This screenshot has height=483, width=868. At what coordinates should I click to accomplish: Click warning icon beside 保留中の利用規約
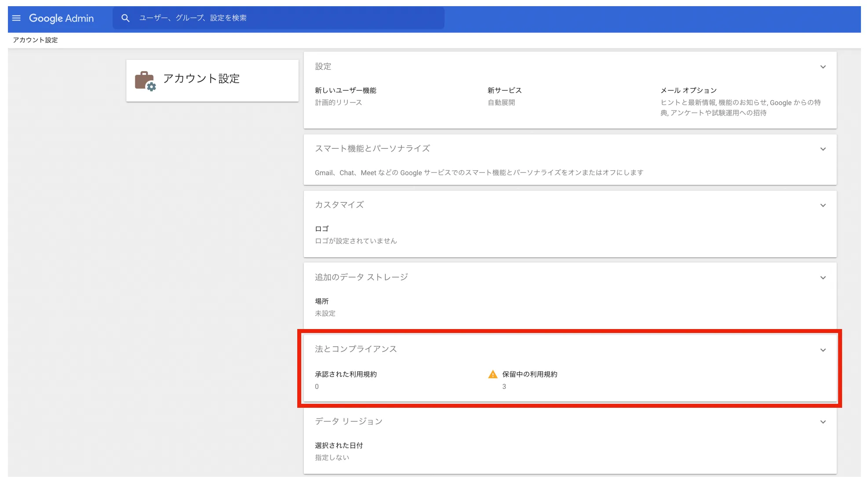click(x=492, y=374)
